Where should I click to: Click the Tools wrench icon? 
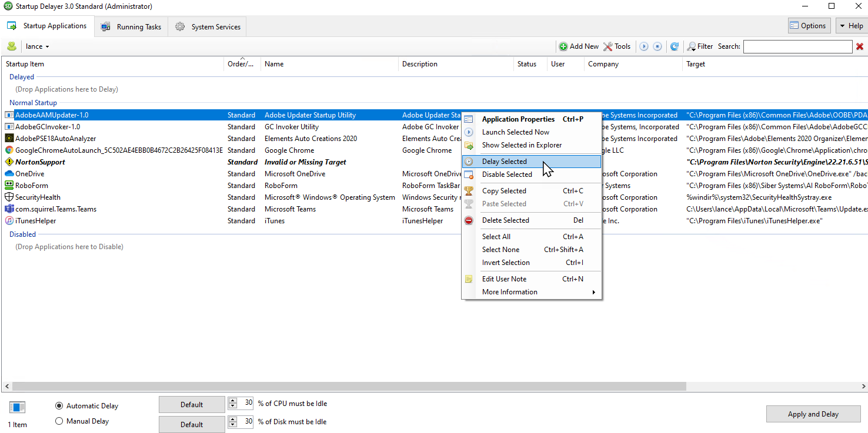(608, 46)
